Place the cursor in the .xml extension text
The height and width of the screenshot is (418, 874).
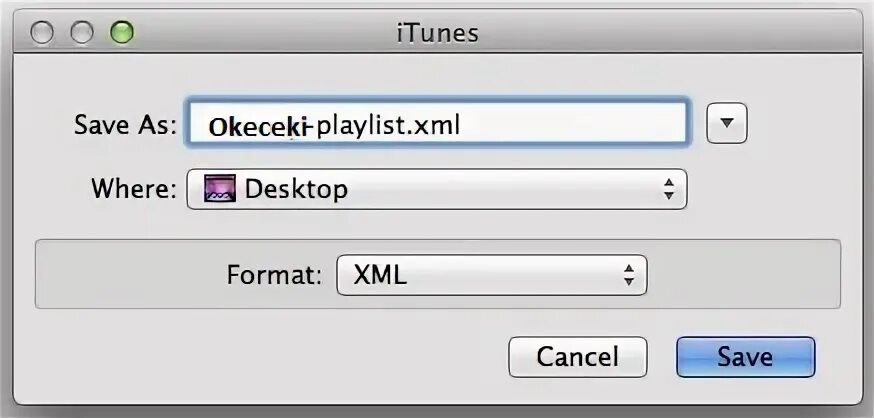tap(435, 126)
